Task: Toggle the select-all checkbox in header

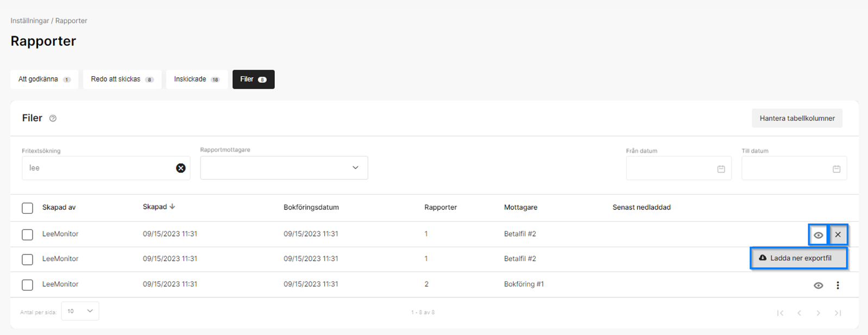Action: (x=27, y=208)
